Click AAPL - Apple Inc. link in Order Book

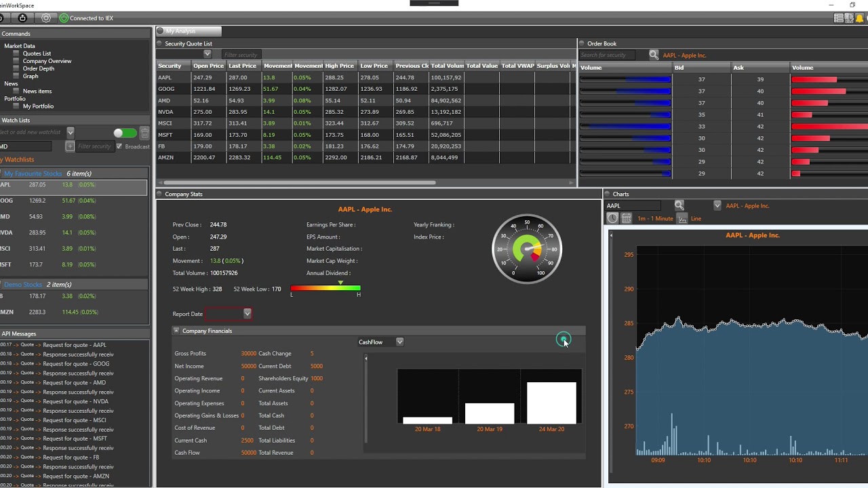(684, 56)
